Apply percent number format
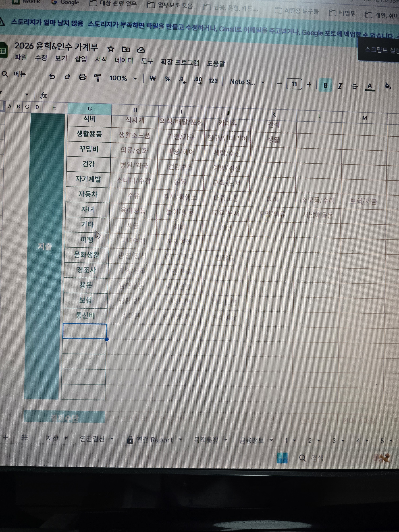 (x=168, y=79)
